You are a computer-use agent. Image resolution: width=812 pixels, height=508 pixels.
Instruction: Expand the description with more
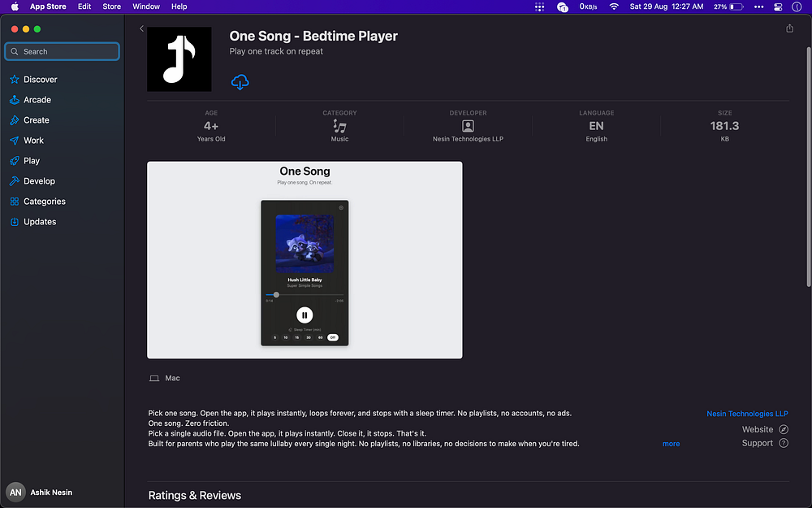671,444
